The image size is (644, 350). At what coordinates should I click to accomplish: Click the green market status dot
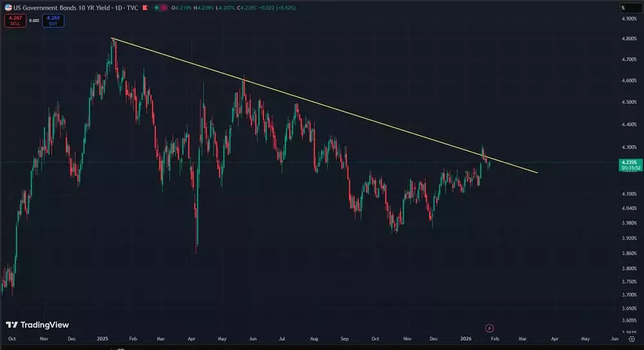pyautogui.click(x=156, y=7)
